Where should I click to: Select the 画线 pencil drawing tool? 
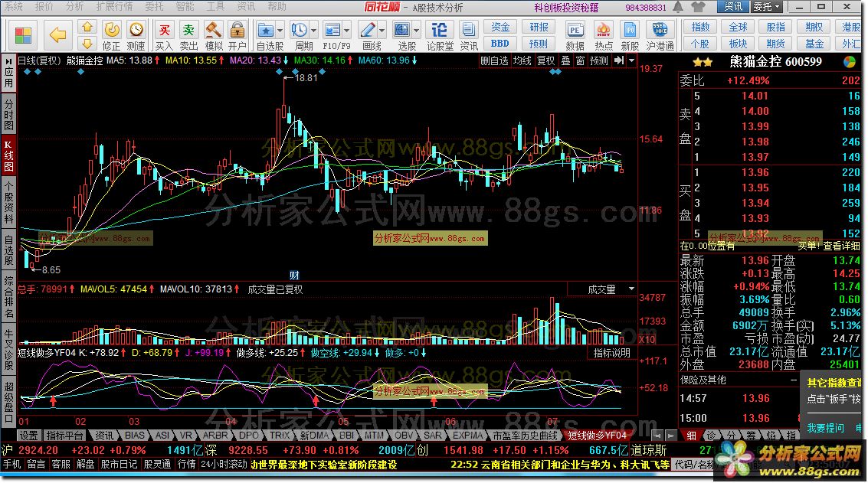point(368,31)
